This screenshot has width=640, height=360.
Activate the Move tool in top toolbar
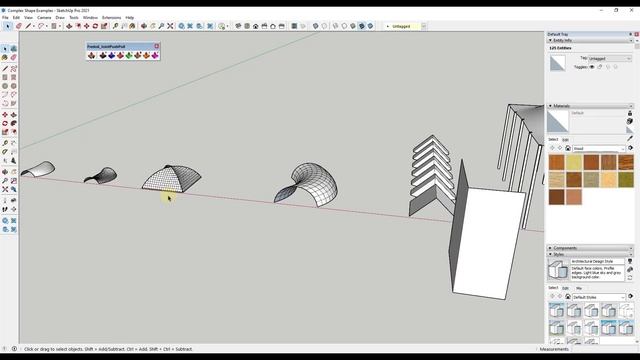(x=87, y=26)
